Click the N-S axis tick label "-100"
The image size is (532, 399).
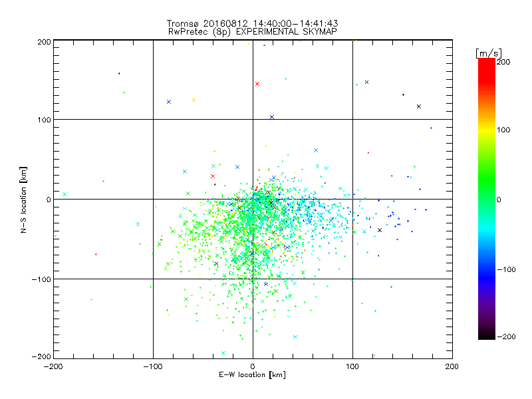pos(41,279)
